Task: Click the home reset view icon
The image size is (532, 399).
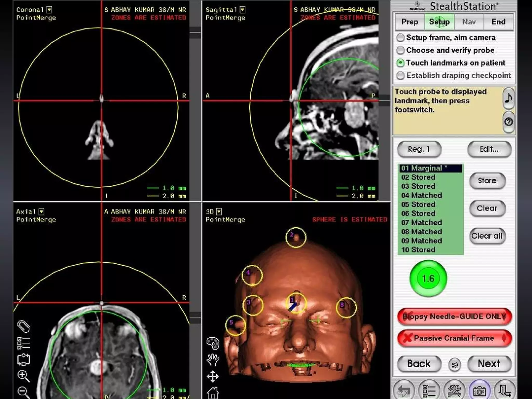Action: (x=213, y=393)
